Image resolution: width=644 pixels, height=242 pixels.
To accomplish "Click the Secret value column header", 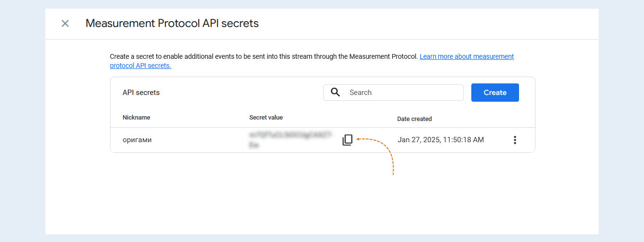I will 266,118.
